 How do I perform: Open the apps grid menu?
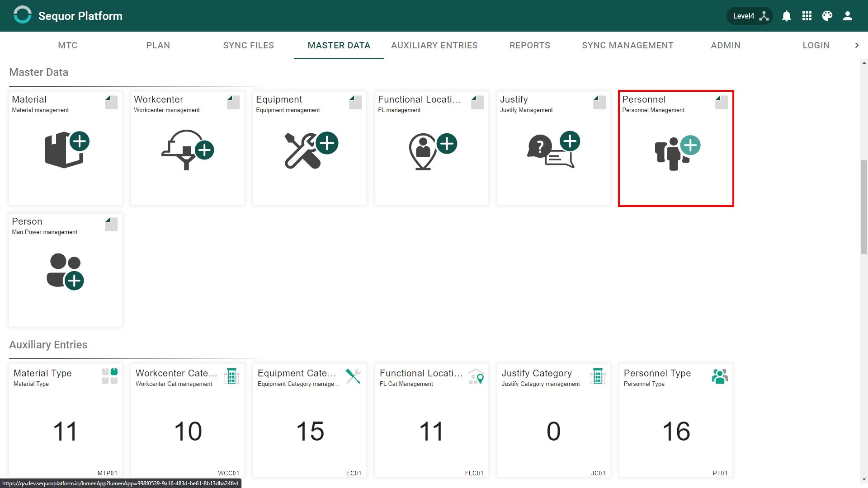click(807, 16)
